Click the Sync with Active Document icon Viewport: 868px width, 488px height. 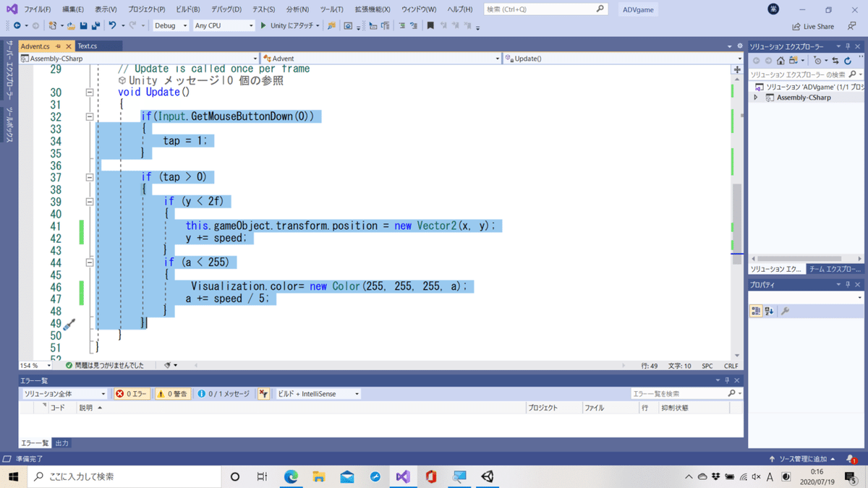835,61
